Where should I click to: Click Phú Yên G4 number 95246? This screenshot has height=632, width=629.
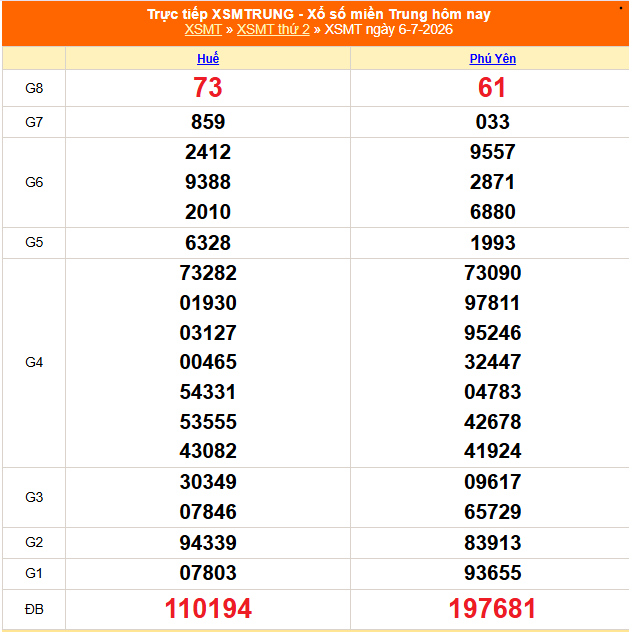point(492,333)
